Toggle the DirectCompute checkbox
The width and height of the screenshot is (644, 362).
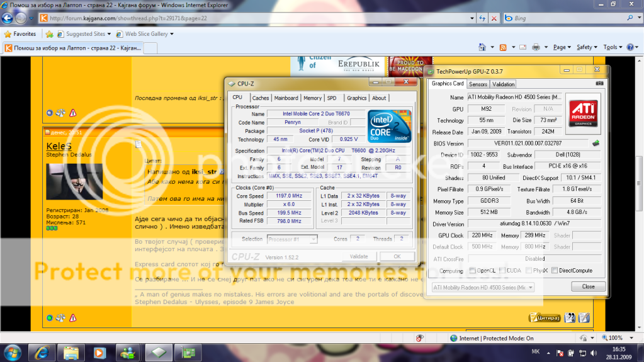point(554,271)
